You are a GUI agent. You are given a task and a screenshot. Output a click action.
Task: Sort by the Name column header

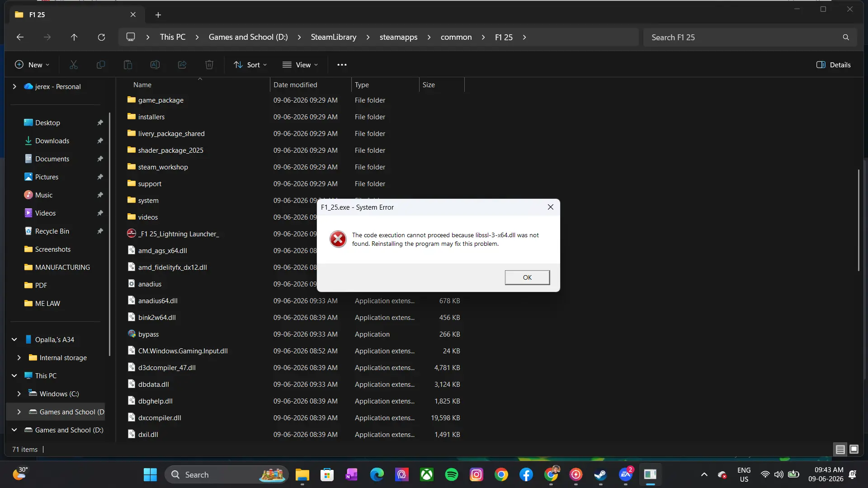coord(199,84)
